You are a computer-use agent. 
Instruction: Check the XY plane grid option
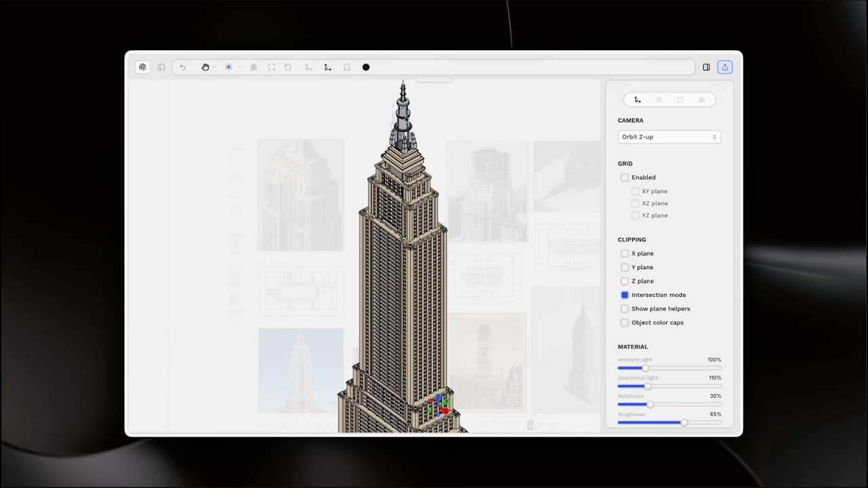[635, 191]
